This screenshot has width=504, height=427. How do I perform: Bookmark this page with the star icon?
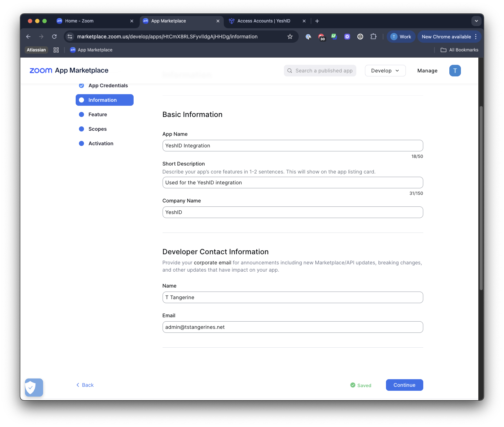click(290, 37)
